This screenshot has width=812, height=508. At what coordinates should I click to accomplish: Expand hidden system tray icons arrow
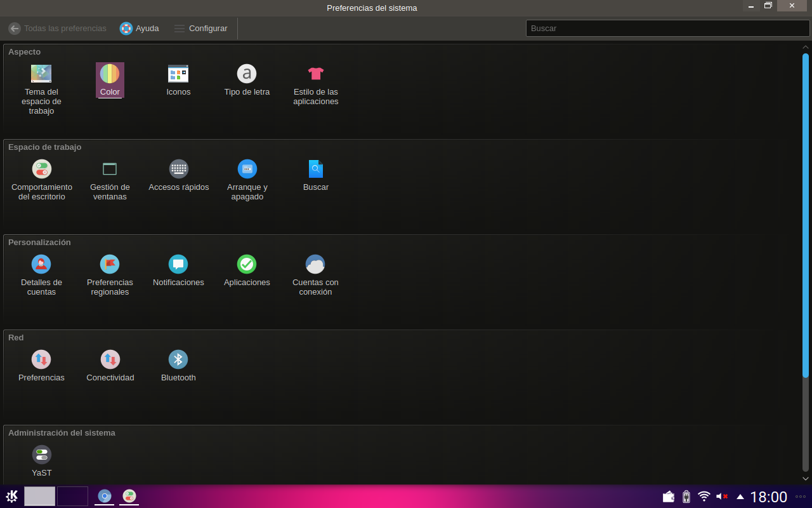(740, 497)
